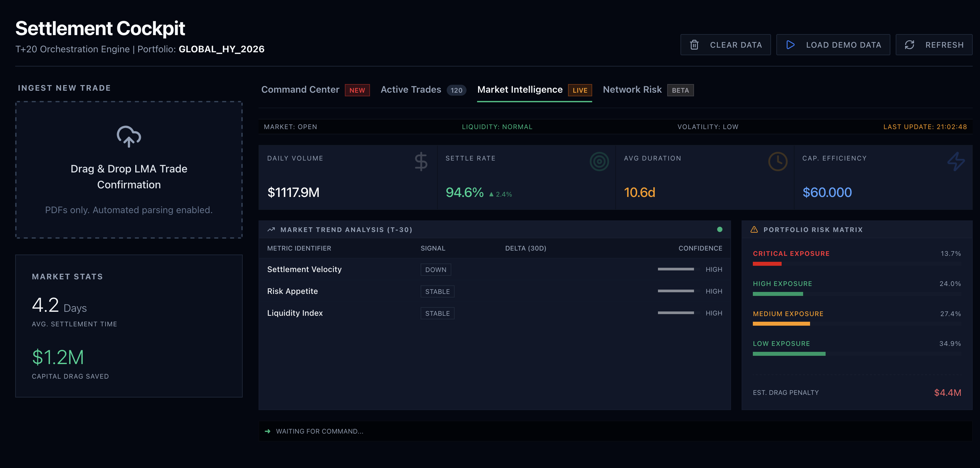Click the target icon in Settle Rate
The width and height of the screenshot is (980, 468).
click(x=599, y=162)
